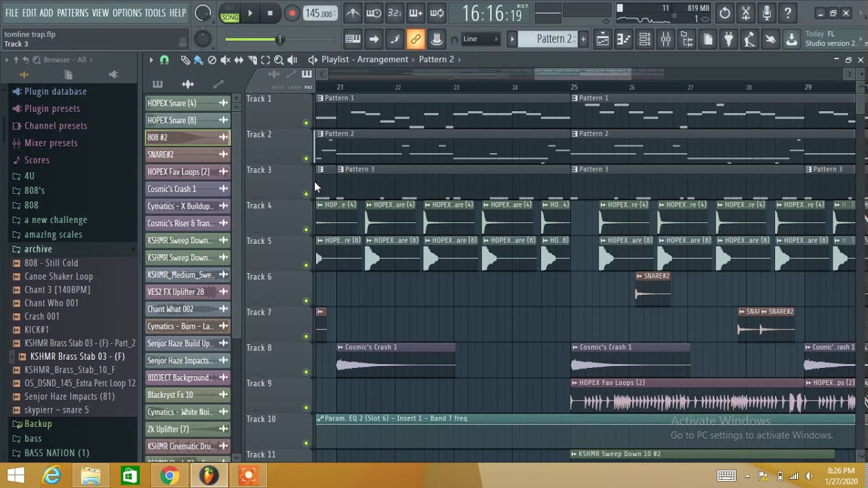Switch the PAT/SONG mode button
The width and height of the screenshot is (868, 488).
point(229,14)
